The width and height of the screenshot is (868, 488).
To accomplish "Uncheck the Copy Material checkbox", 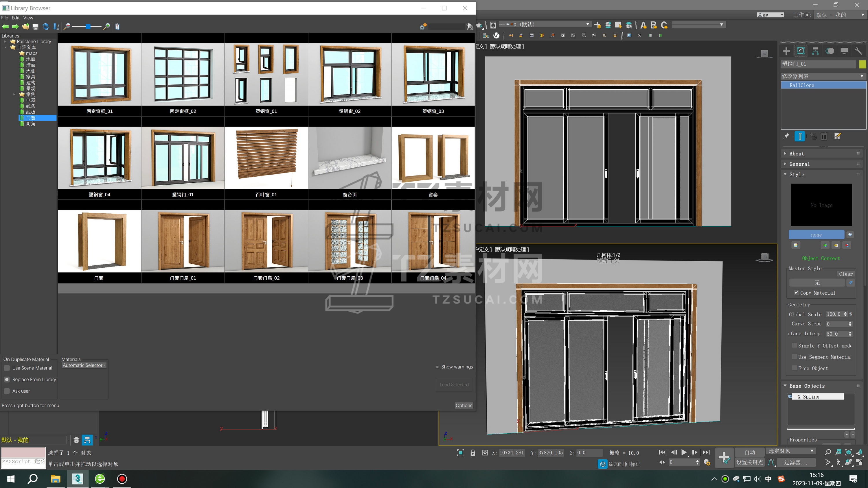I will tap(796, 293).
